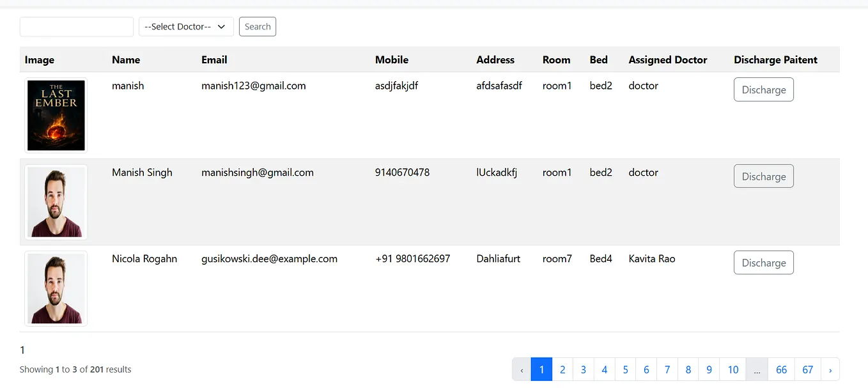Click the dropdown chevron beside Select Doctor
The height and width of the screenshot is (388, 868).
(x=222, y=26)
